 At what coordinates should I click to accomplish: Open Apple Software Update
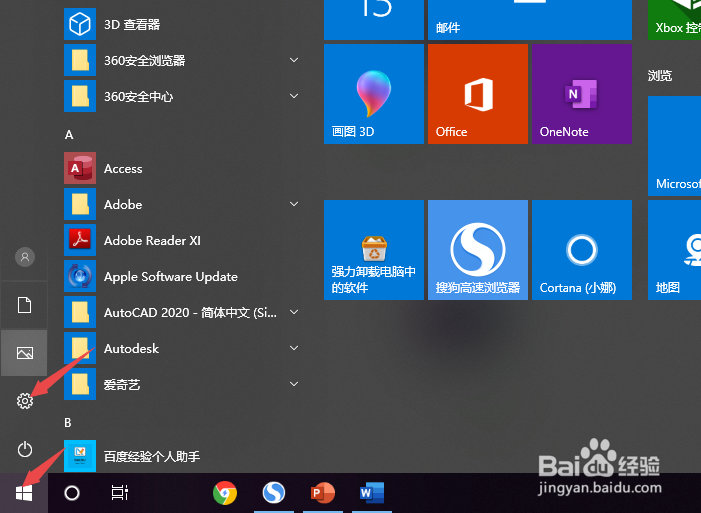179,276
